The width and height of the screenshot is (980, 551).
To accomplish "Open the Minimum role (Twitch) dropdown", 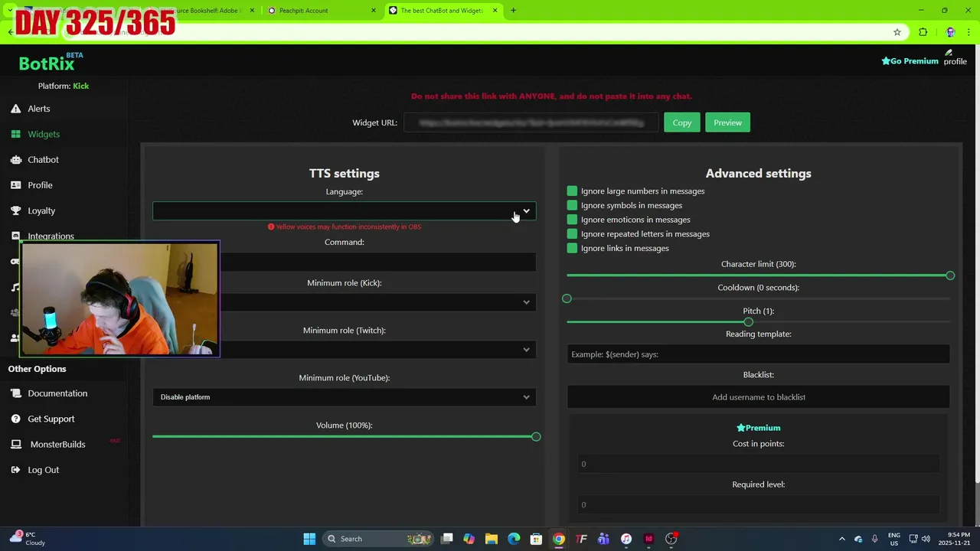I will (x=345, y=350).
